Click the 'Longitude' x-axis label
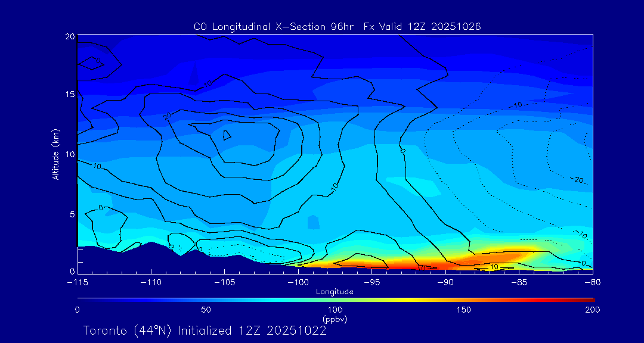The width and height of the screenshot is (644, 343). (335, 291)
